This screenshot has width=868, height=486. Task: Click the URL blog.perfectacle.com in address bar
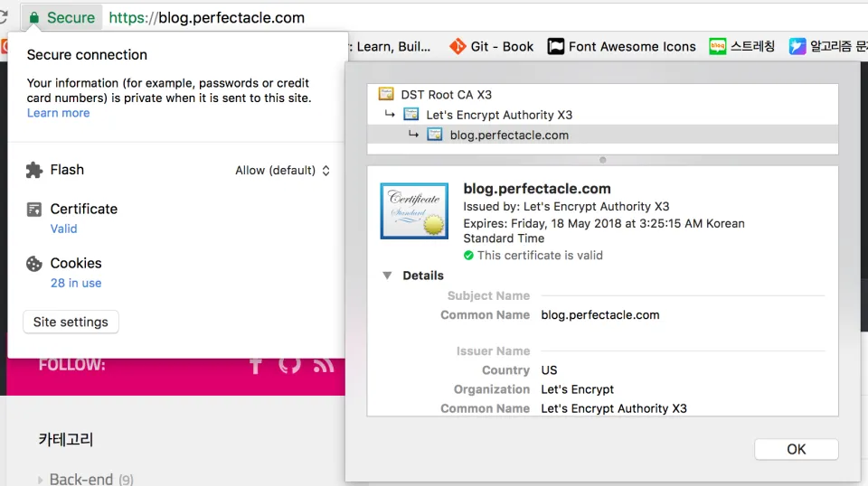pos(206,18)
